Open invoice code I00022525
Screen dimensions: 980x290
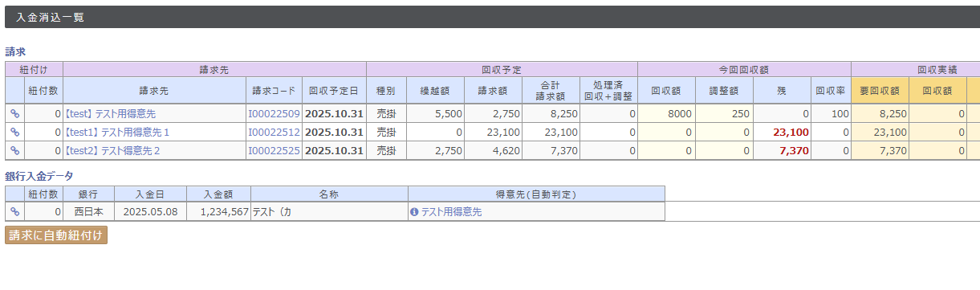tap(274, 150)
